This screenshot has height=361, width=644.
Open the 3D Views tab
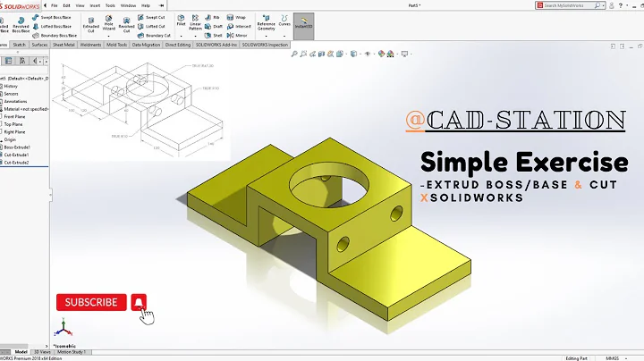coord(42,352)
